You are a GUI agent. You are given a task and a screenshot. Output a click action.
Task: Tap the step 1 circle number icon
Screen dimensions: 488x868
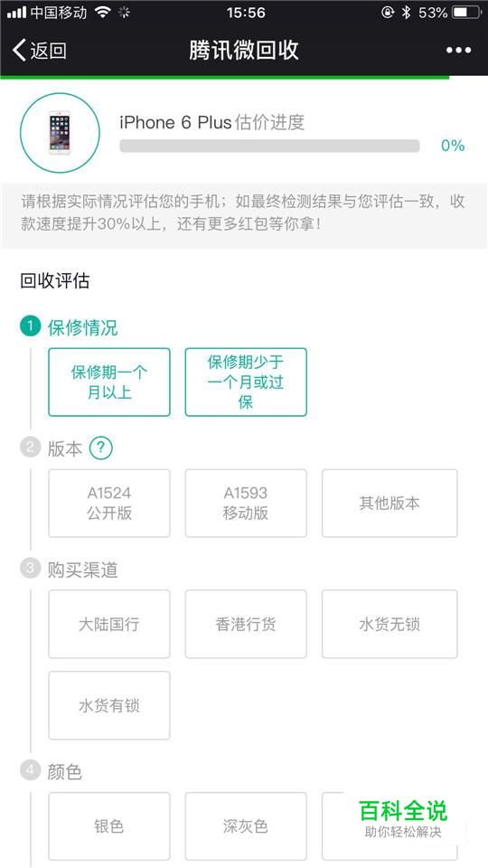pos(30,326)
